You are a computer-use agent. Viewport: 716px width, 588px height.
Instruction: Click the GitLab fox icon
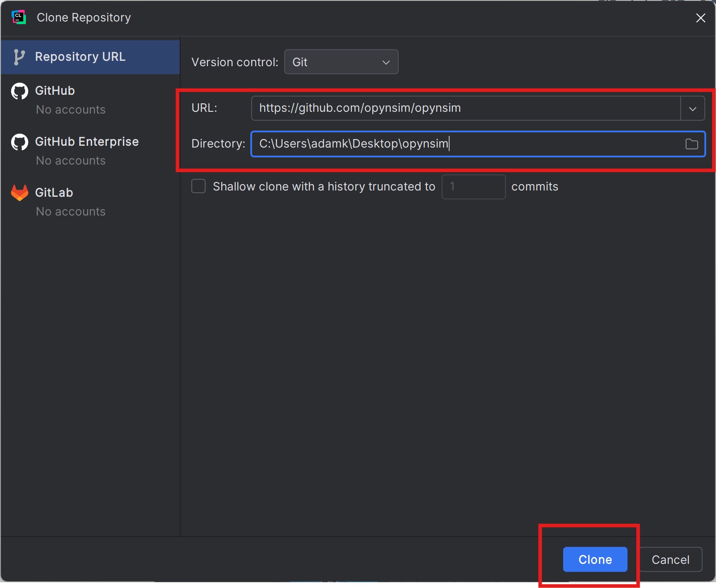point(19,193)
